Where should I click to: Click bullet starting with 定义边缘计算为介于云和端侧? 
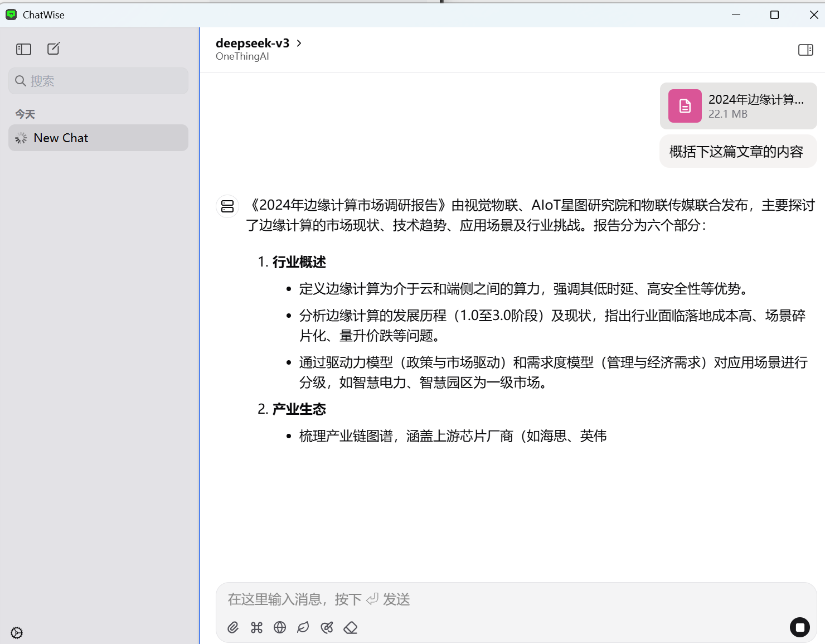click(x=524, y=289)
